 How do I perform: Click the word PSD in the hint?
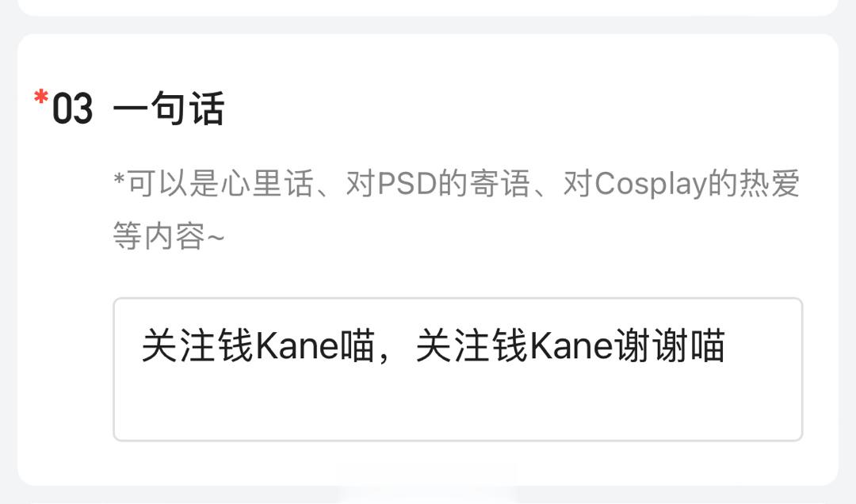click(x=407, y=184)
